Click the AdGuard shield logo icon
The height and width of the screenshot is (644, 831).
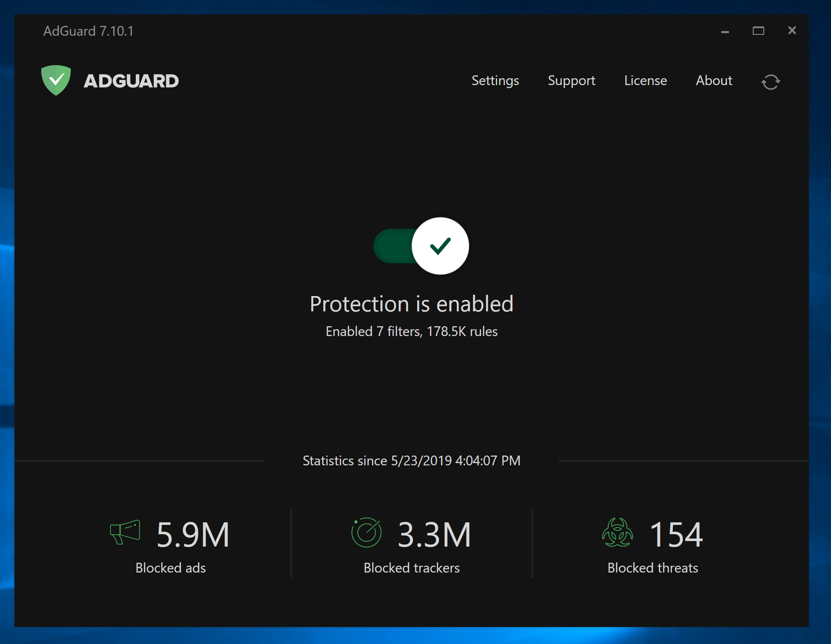pos(57,80)
